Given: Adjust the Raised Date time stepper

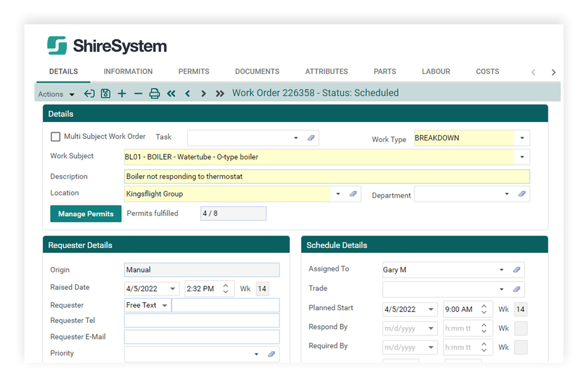Looking at the screenshot, I should pos(226,288).
